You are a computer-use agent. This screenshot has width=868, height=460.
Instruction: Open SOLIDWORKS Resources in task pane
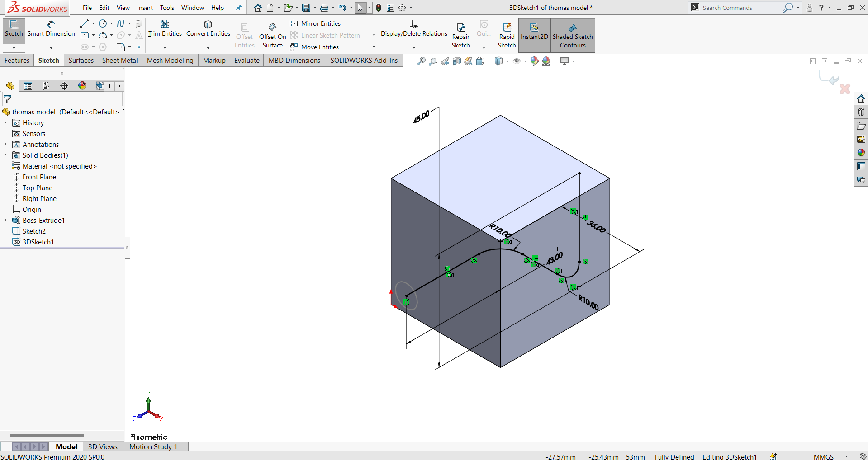[861, 99]
